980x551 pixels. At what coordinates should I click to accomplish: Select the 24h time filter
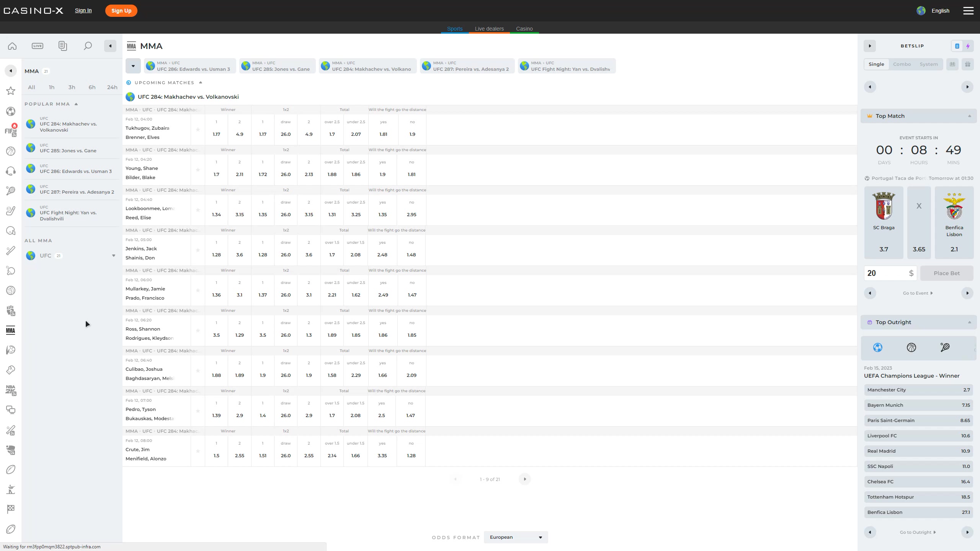click(x=112, y=87)
